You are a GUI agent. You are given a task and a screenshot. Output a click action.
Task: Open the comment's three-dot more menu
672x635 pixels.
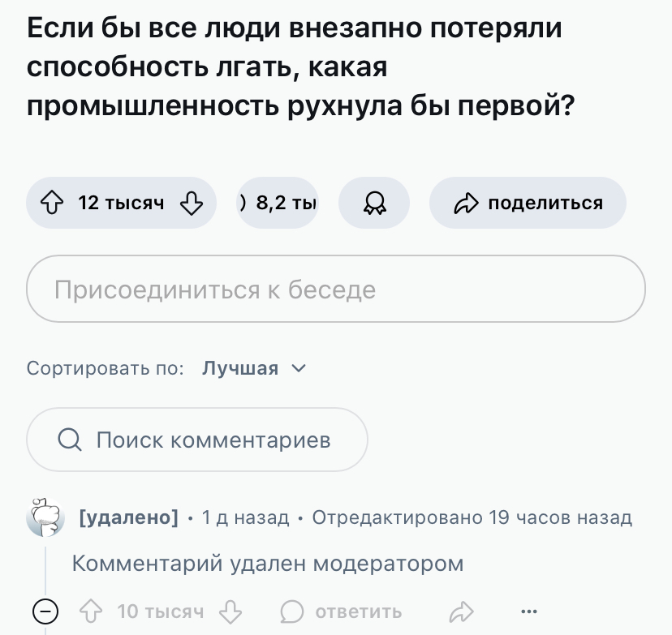pyautogui.click(x=529, y=611)
